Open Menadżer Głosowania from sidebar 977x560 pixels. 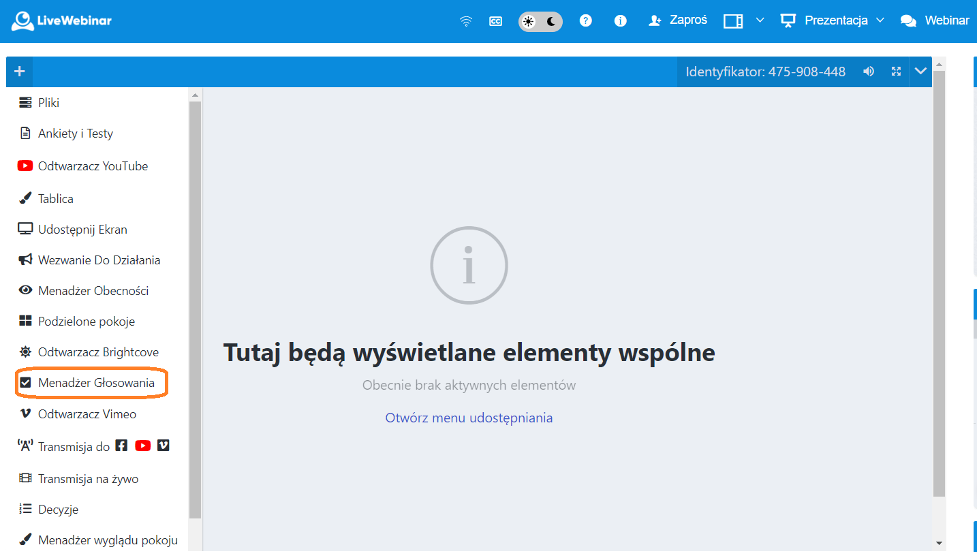(95, 383)
